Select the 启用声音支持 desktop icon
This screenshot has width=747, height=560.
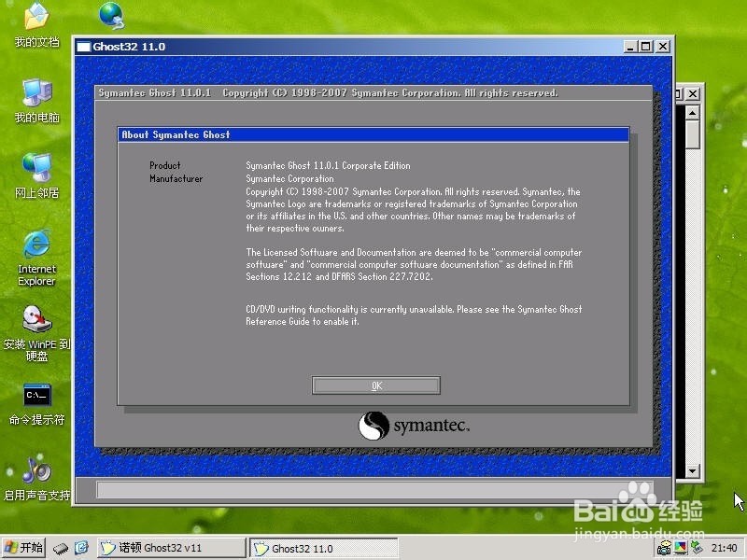36,479
